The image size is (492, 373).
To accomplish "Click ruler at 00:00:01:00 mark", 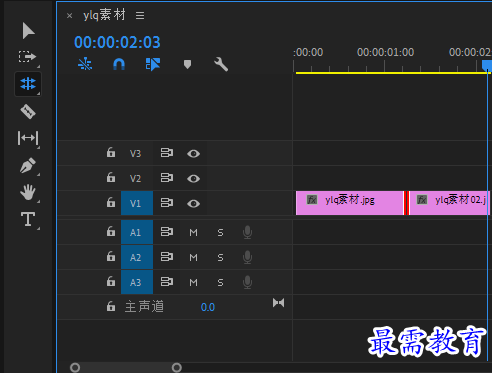I will click(x=385, y=52).
